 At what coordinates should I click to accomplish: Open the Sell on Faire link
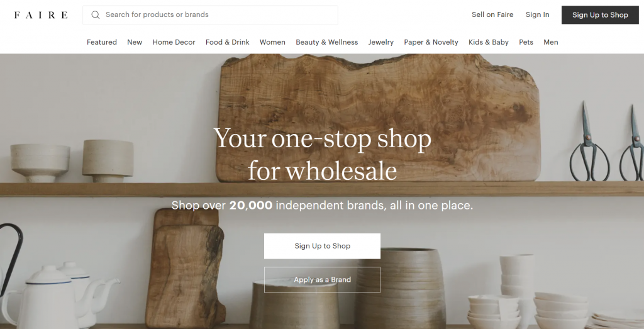(492, 15)
